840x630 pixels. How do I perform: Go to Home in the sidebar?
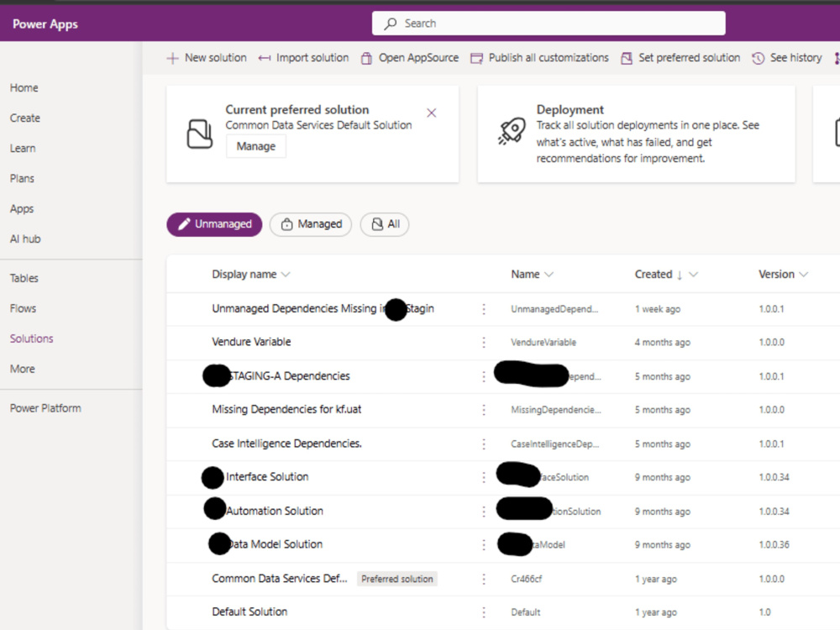click(x=24, y=88)
